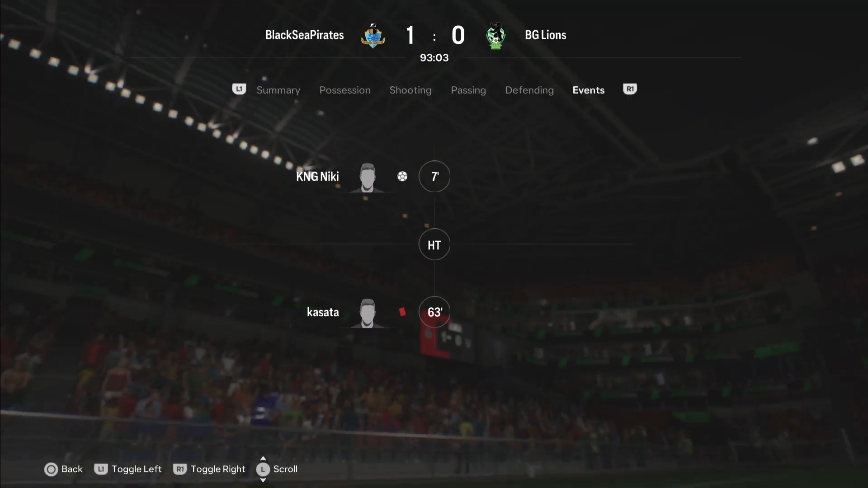Select the HT half-time timeline marker
The height and width of the screenshot is (488, 868).
coord(434,244)
